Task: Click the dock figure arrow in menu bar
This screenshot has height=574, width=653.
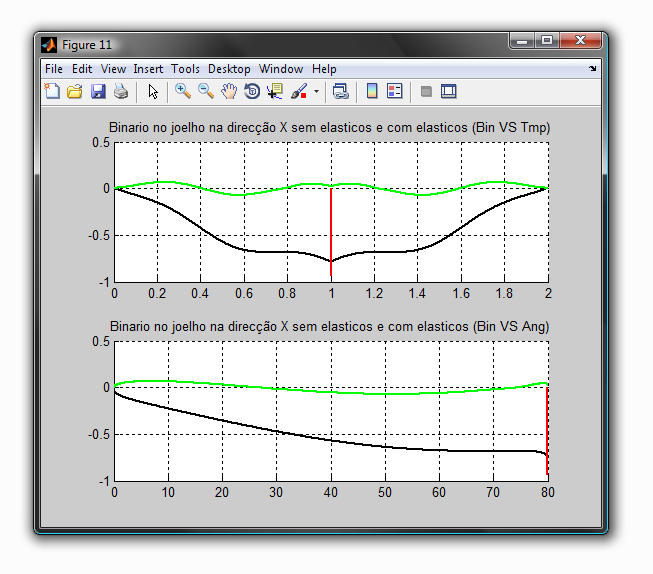Action: [x=592, y=69]
